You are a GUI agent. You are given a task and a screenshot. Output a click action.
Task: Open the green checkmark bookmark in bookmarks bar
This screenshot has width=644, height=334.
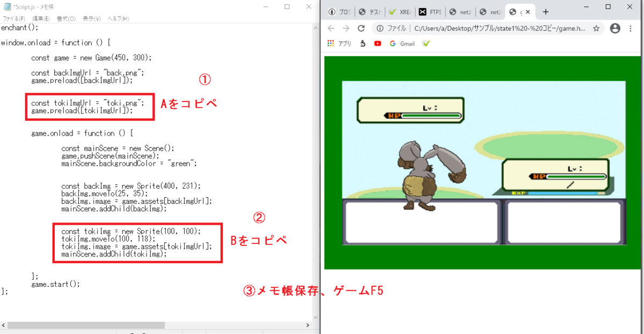tap(426, 43)
